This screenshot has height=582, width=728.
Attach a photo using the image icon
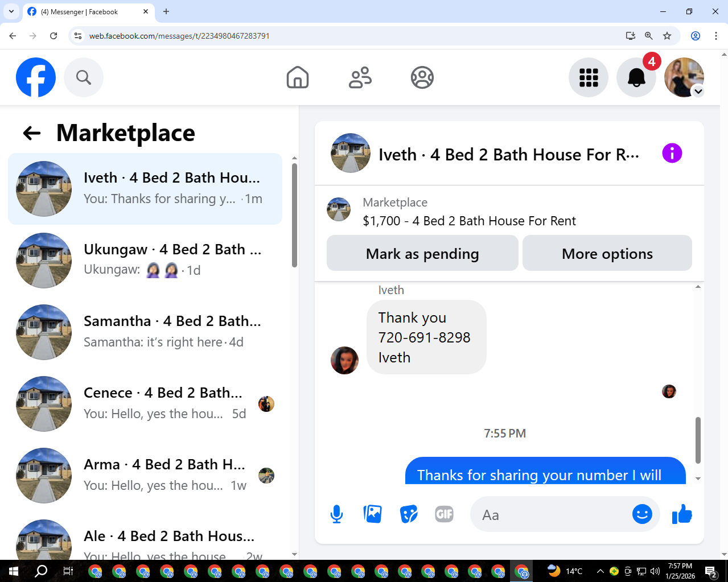click(373, 514)
